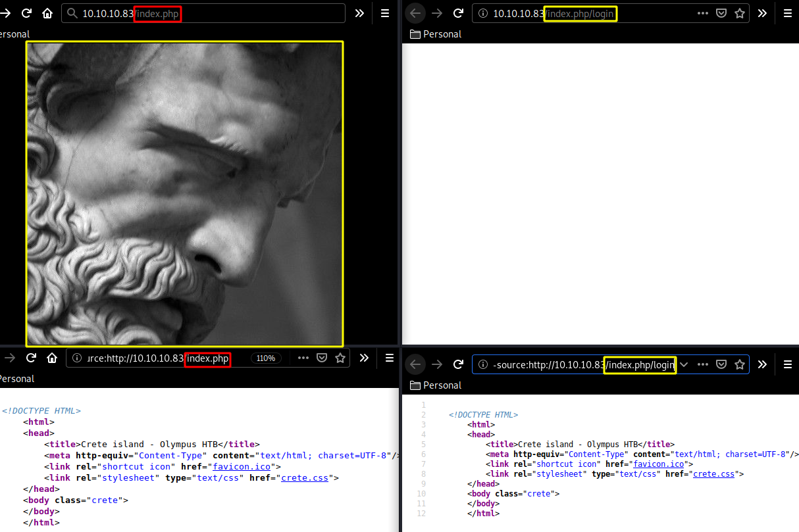Click <body class="crete"> on numbered line 10
This screenshot has height=532, width=799.
click(x=514, y=493)
